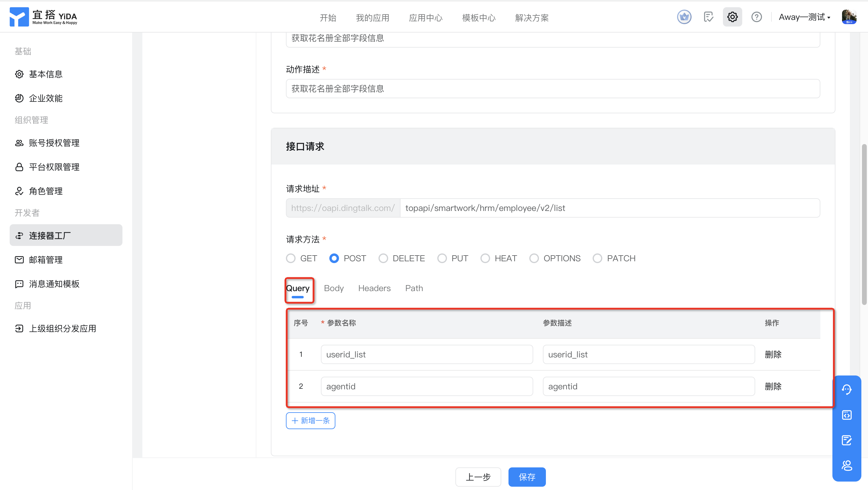Viewport: 868px width, 490px height.
Task: Open the community users floating icon
Action: tap(847, 466)
